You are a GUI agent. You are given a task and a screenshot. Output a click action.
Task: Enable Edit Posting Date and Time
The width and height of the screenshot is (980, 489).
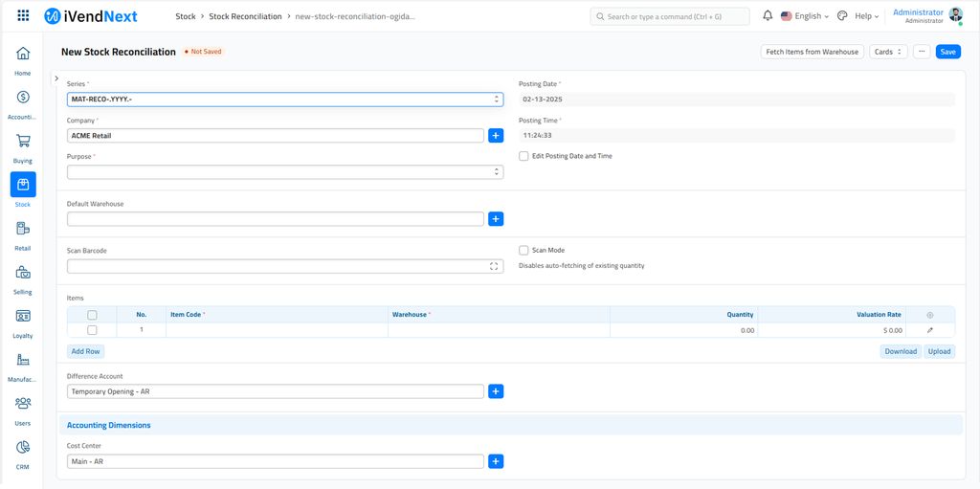[x=523, y=156]
